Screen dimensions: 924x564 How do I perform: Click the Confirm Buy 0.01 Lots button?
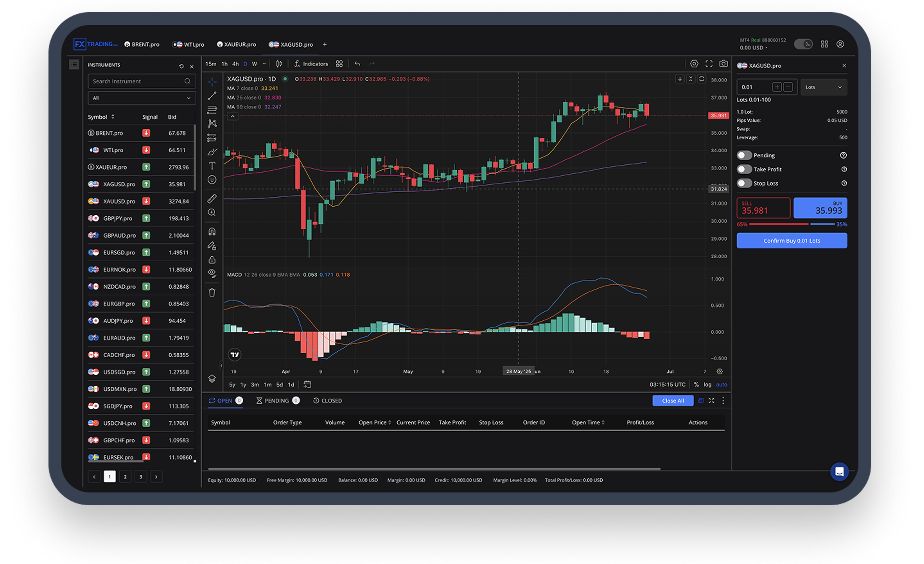coord(792,241)
